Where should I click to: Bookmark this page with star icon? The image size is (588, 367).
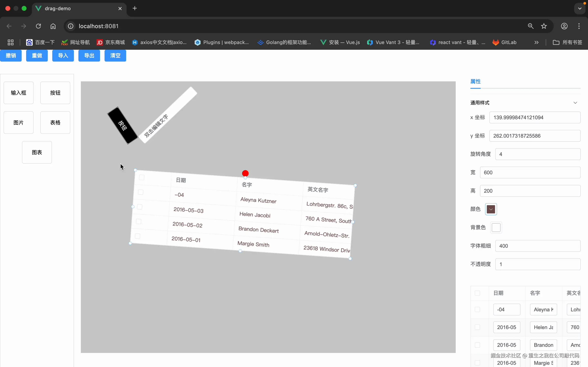(544, 26)
